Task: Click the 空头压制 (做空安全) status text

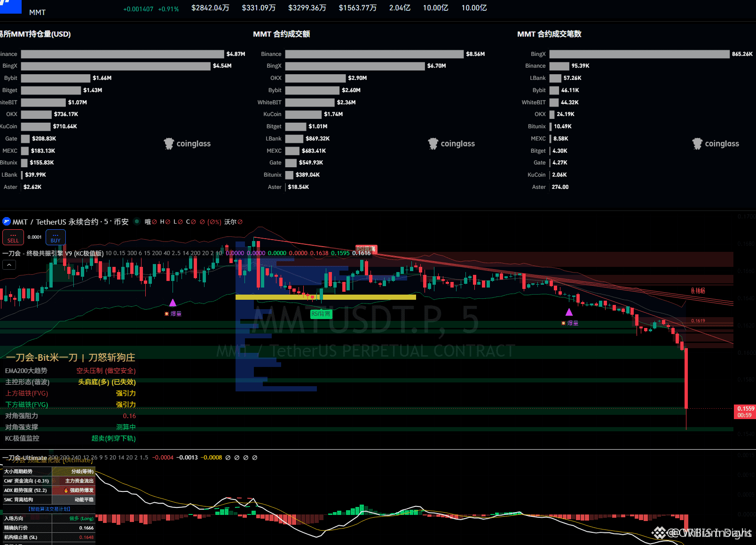Action: 106,371
